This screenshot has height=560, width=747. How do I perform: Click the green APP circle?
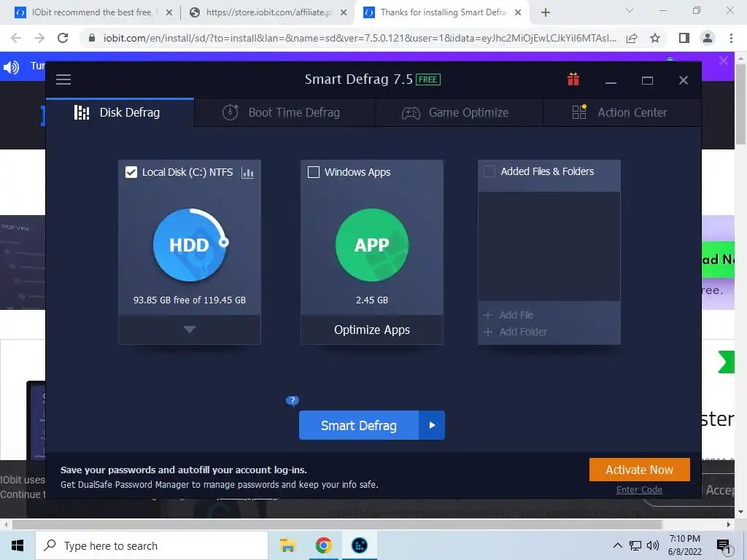(371, 245)
